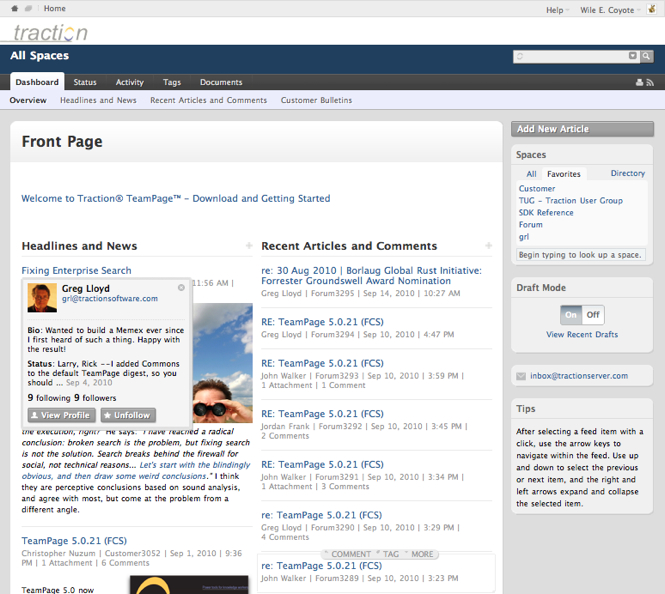Click the search magnifier button

pyautogui.click(x=646, y=56)
